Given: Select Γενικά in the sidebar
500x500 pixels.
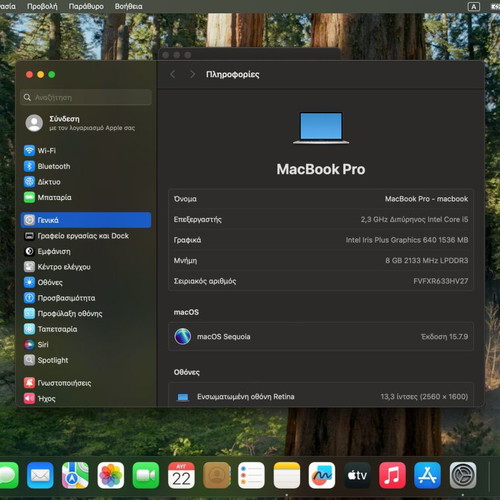Looking at the screenshot, I should [x=86, y=220].
